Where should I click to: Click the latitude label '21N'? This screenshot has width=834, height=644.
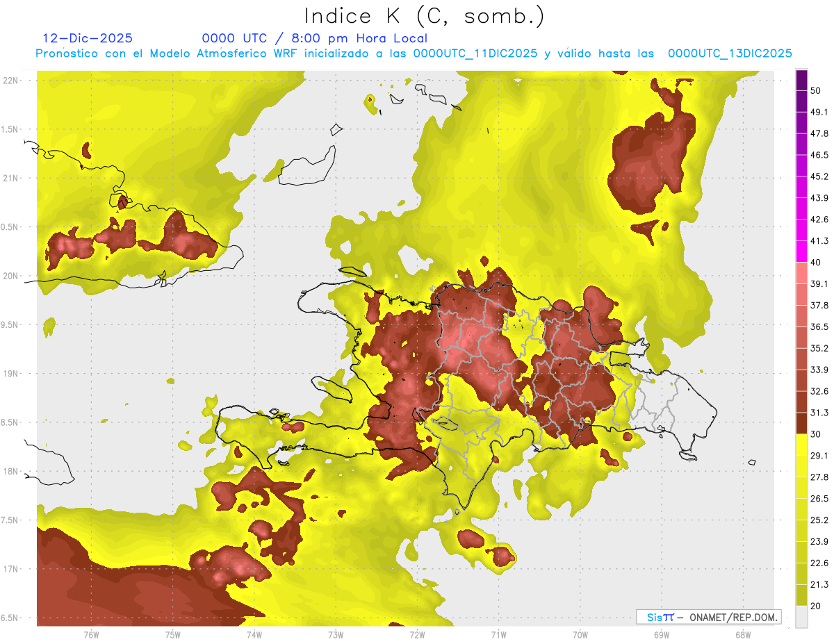click(x=10, y=178)
